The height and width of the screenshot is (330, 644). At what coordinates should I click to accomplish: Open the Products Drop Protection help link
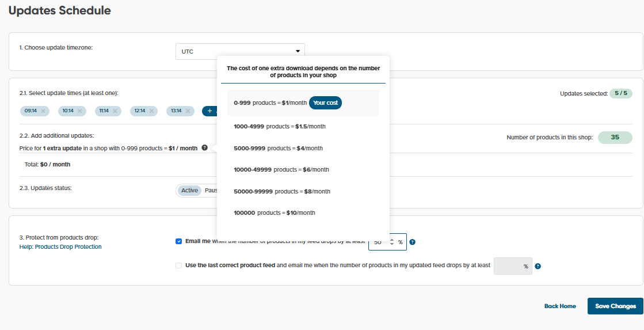click(x=68, y=247)
